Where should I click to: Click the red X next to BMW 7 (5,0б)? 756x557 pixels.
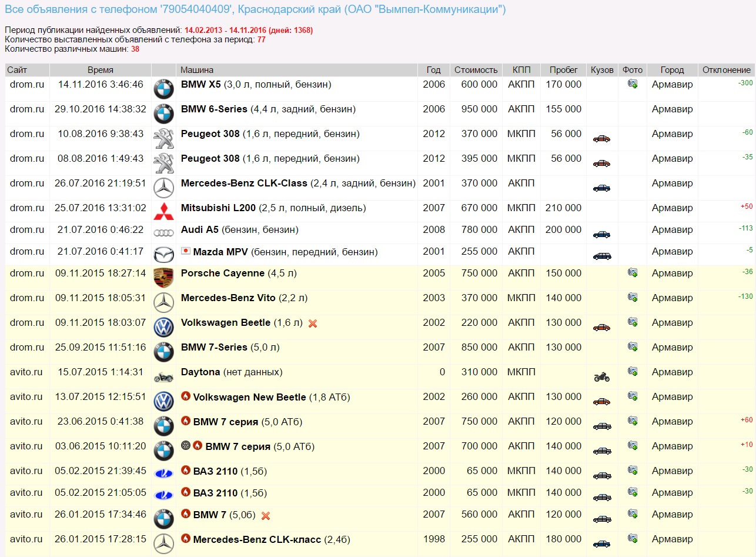click(266, 516)
